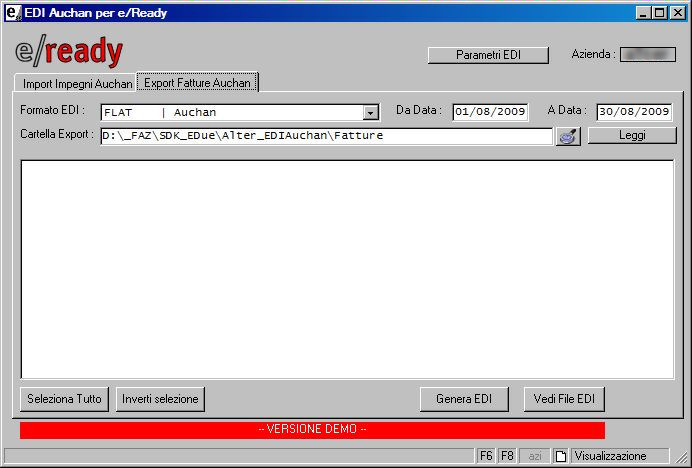The height and width of the screenshot is (468, 692).
Task: Open the Formato EDI dropdown arrow
Action: (371, 113)
